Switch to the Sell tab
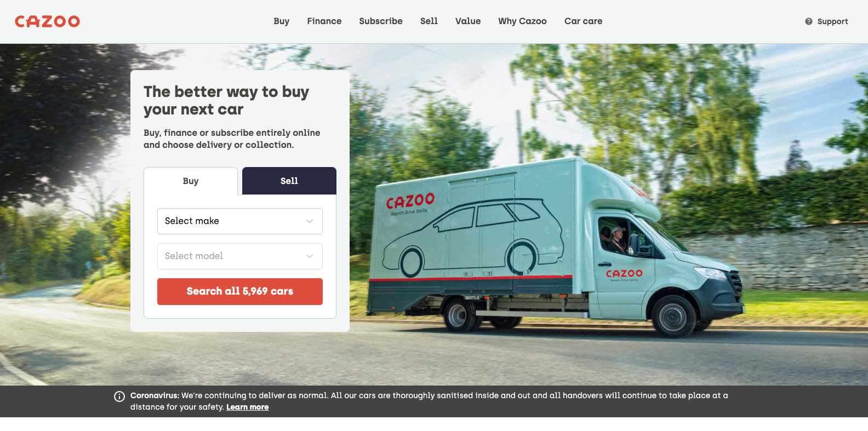868x431 pixels. click(289, 181)
